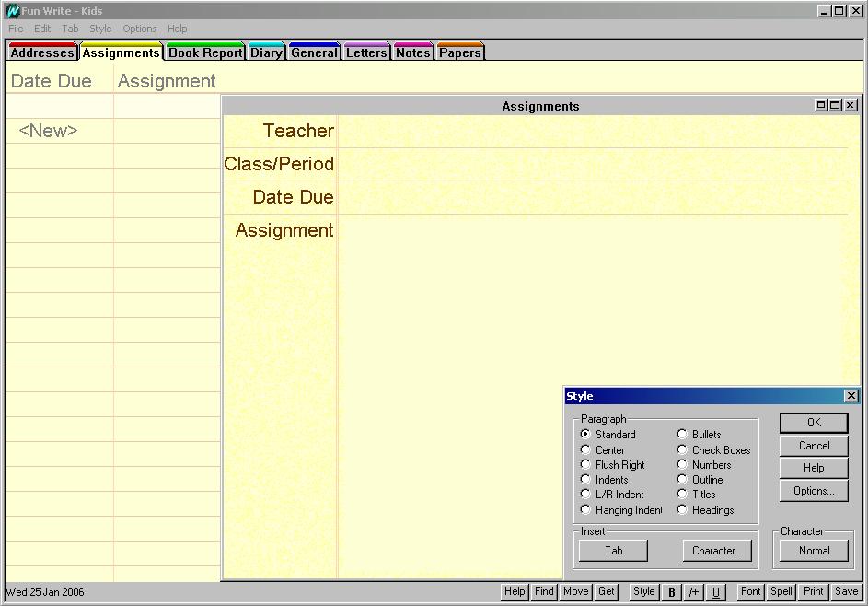This screenshot has height=606, width=868.
Task: Select the Bullets paragraph option
Action: (682, 434)
